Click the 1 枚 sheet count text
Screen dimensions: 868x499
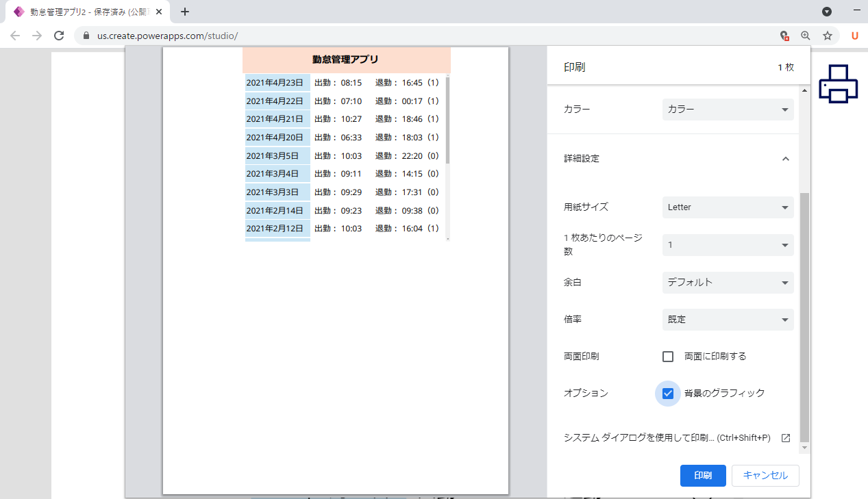[785, 67]
